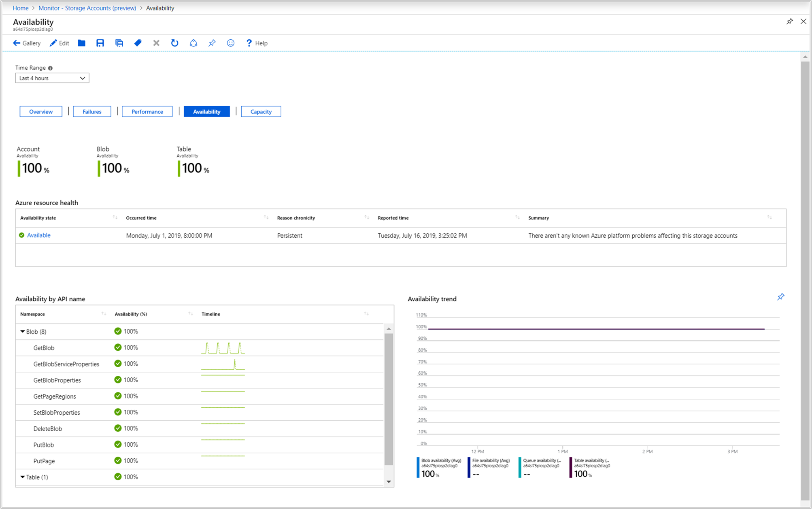This screenshot has width=812, height=509.
Task: Click the Failures tab
Action: [92, 111]
